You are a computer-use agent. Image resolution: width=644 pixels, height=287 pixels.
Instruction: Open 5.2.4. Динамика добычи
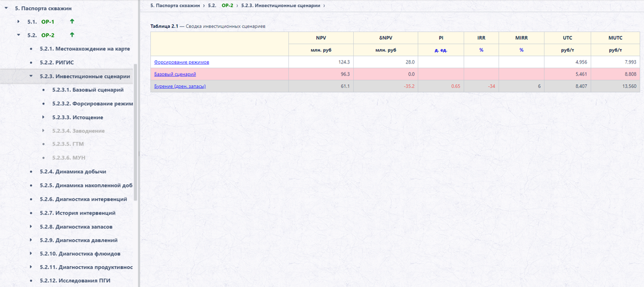[x=73, y=171]
